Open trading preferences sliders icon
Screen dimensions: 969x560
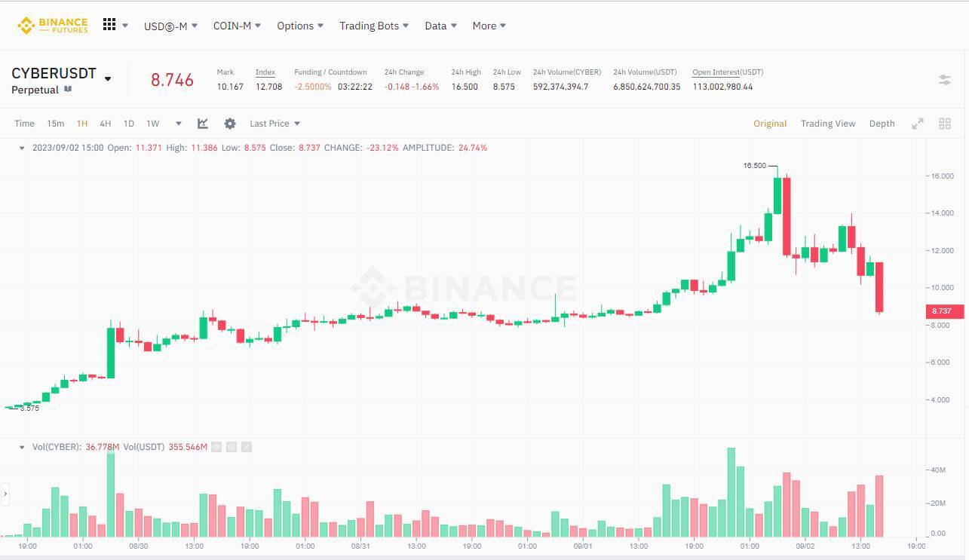click(x=945, y=80)
